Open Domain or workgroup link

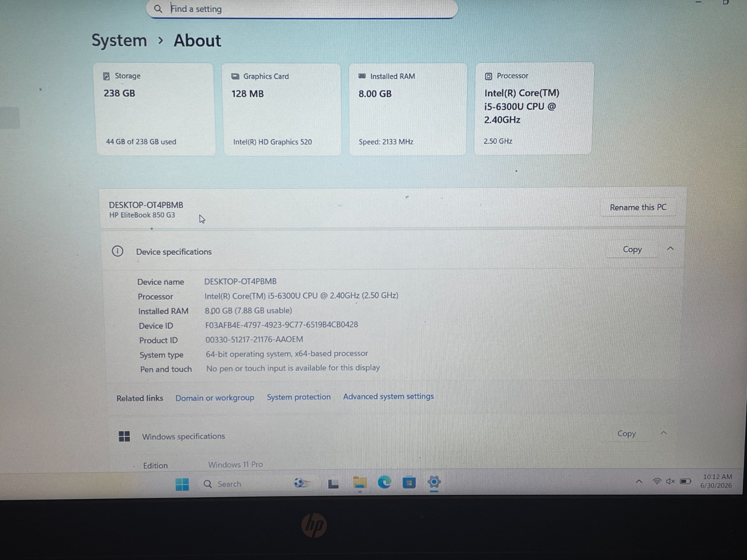[x=215, y=398]
